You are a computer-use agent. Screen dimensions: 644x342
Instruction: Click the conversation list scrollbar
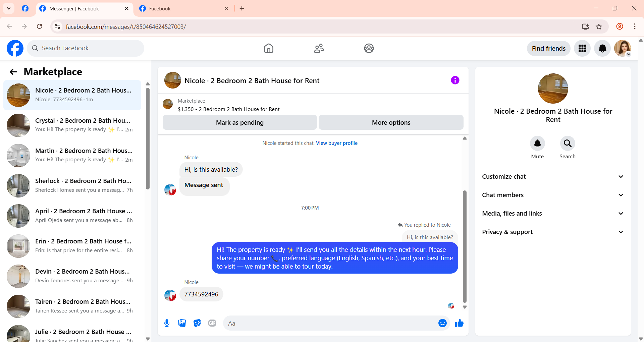point(148,139)
